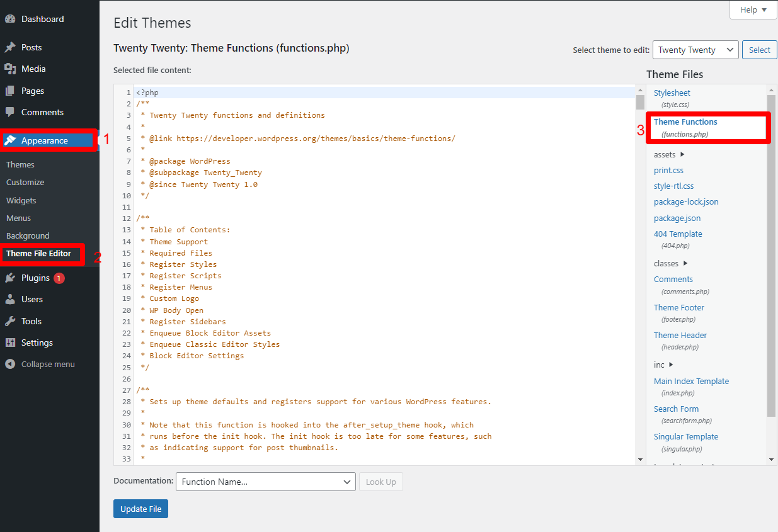Open the Stylesheet (style.css) file
This screenshot has height=532, width=778.
pos(672,93)
